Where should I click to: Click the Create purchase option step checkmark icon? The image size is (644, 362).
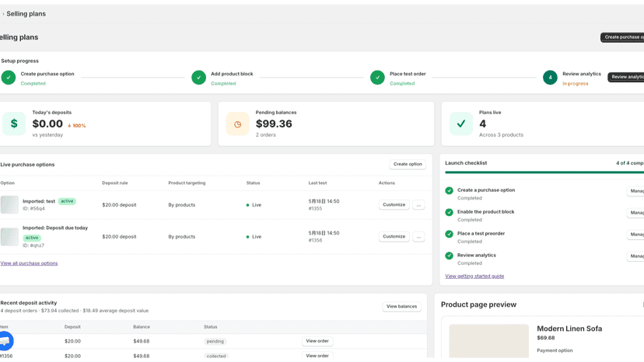coord(9,77)
